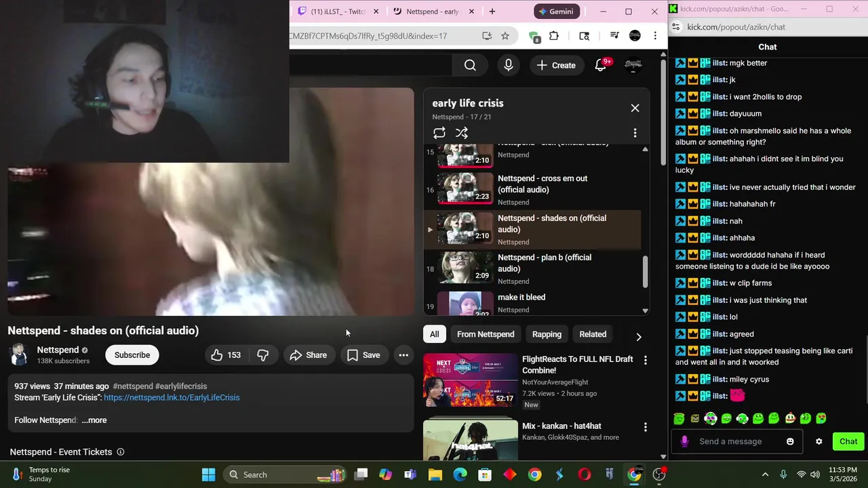
Task: Close the Twitch browser tab
Action: [376, 12]
